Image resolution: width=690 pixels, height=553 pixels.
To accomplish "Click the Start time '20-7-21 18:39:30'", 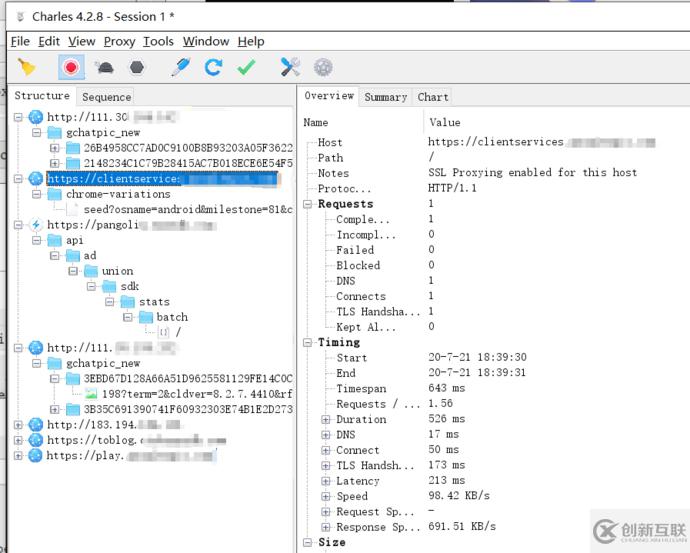I will click(x=477, y=358).
